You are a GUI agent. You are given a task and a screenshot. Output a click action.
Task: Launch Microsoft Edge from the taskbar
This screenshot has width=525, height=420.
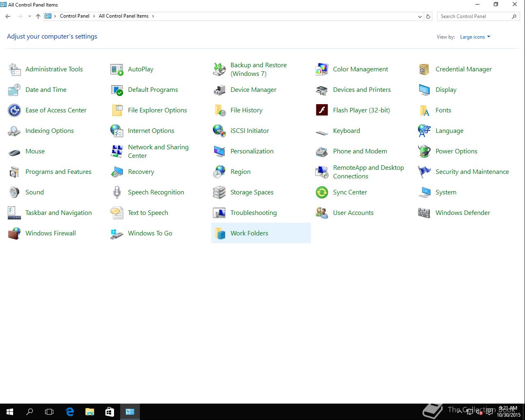click(x=70, y=412)
